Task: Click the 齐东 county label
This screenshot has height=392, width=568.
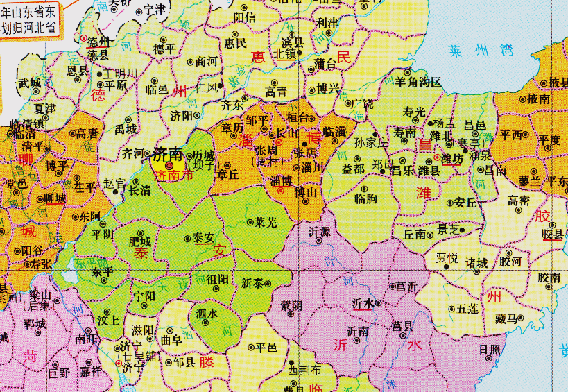Action: coord(232,105)
